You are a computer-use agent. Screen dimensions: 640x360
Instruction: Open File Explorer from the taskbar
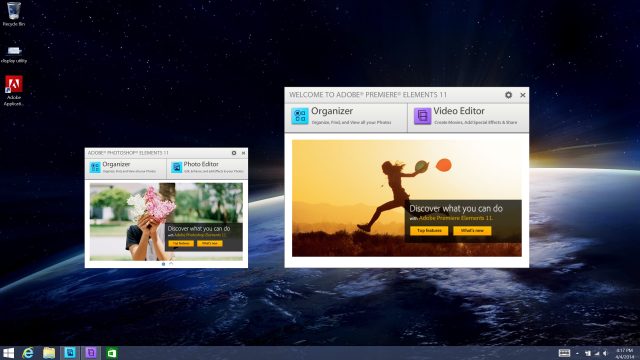point(49,353)
